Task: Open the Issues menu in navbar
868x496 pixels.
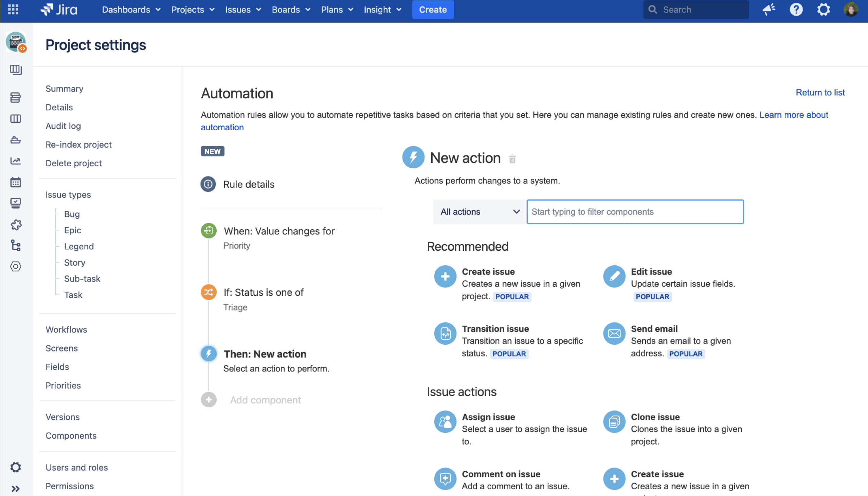Action: click(x=243, y=9)
